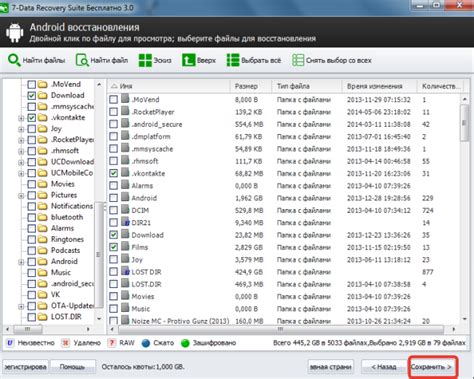Click folder icon of DIR21 row
This screenshot has width=474, height=379.
[x=125, y=222]
